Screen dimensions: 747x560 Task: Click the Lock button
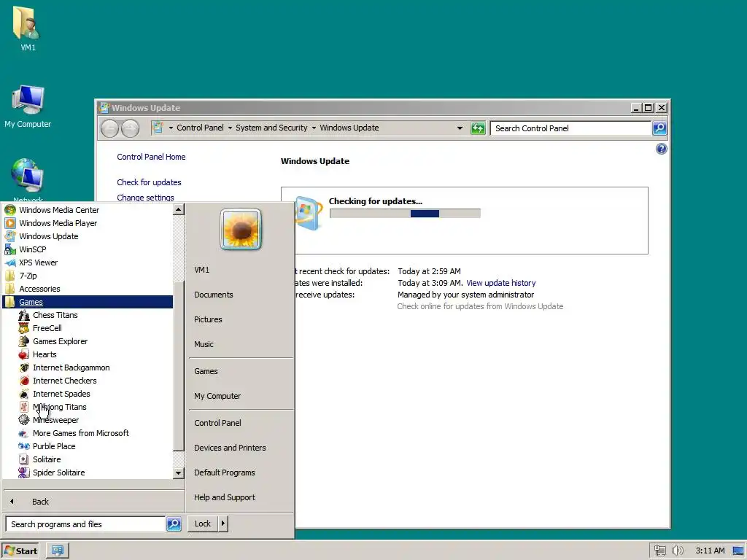click(203, 524)
